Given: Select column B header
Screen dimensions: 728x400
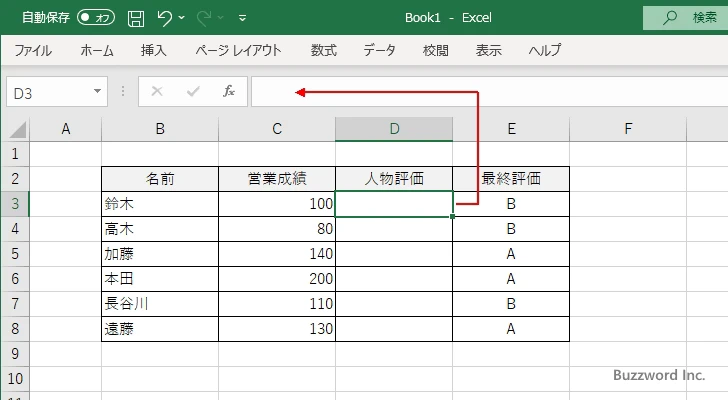Looking at the screenshot, I should 160,129.
